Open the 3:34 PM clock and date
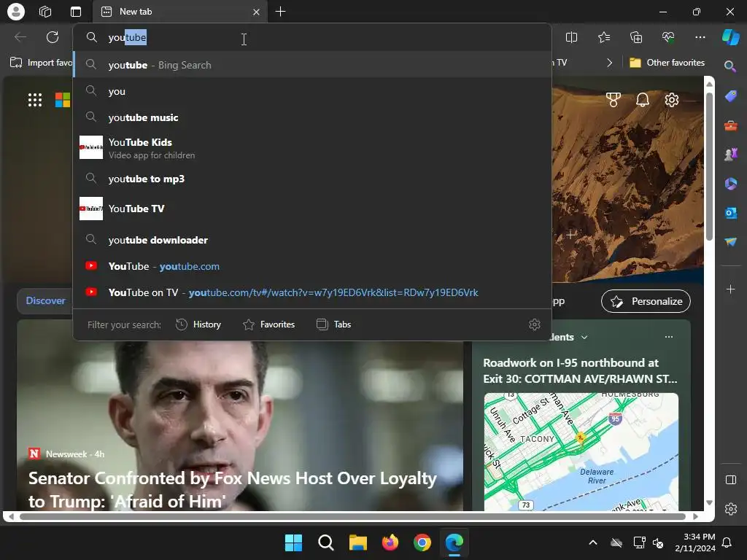The image size is (747, 560). [x=695, y=542]
